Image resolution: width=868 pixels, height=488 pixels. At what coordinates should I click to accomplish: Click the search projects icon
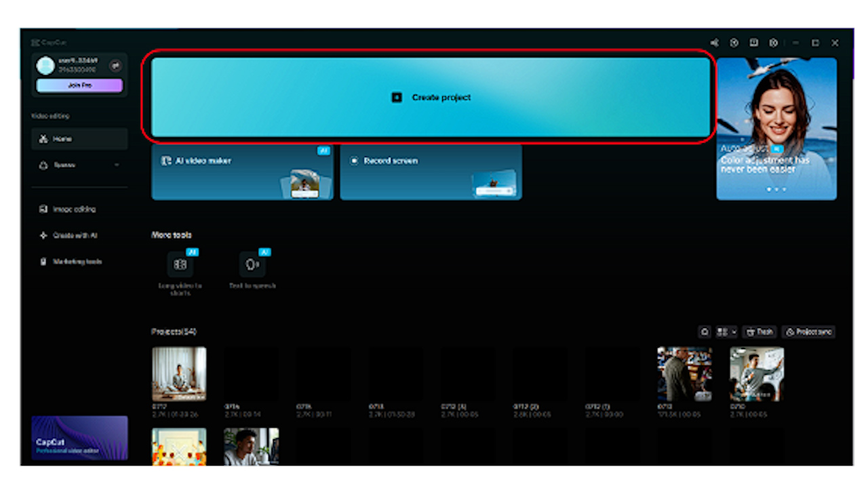(x=705, y=332)
